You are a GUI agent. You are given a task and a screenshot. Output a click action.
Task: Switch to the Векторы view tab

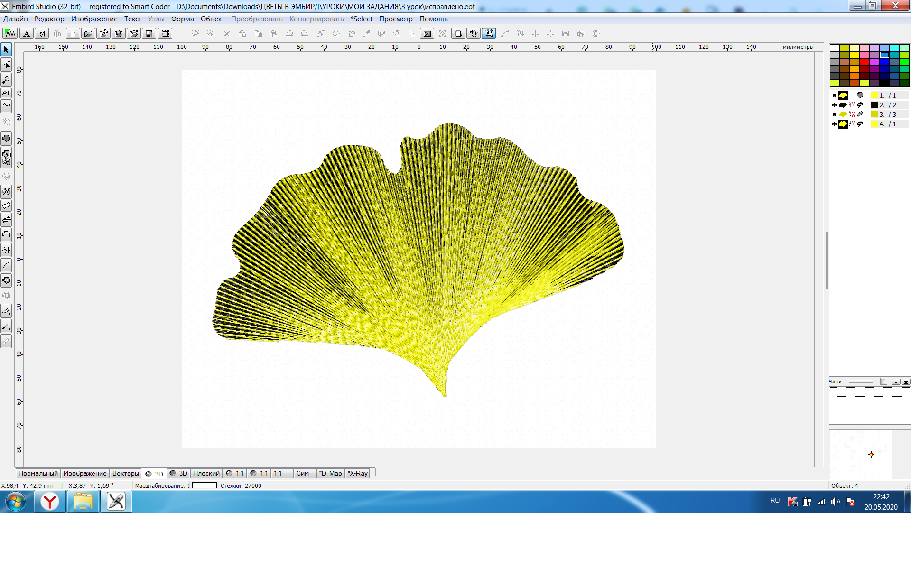[x=126, y=473]
